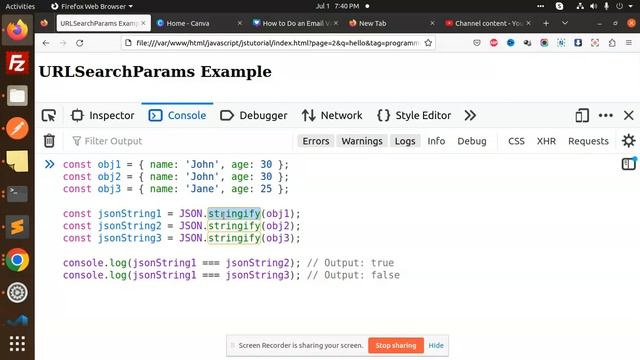Viewport: 640px width, 360px height.
Task: Switch console to multi-line editor mode
Action: point(629,164)
